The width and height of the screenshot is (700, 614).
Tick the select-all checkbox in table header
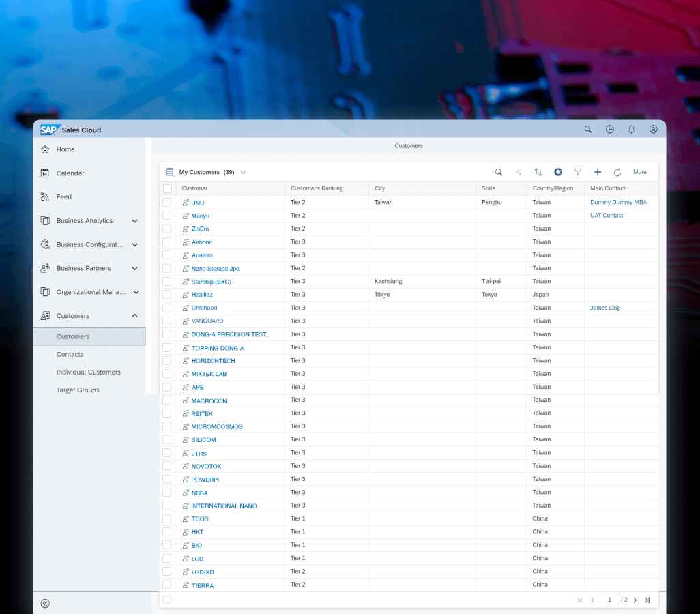click(167, 188)
